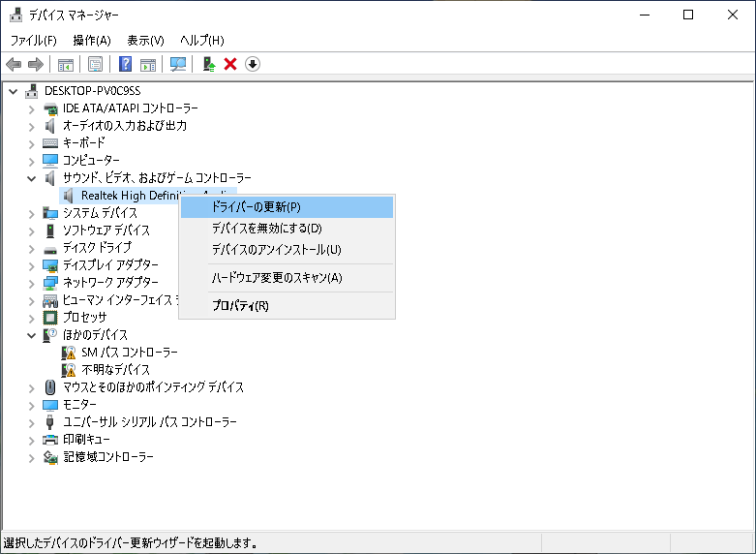Select the ユニバーサル シリアル バス コントローラー label
The height and width of the screenshot is (554, 756).
pos(150,421)
